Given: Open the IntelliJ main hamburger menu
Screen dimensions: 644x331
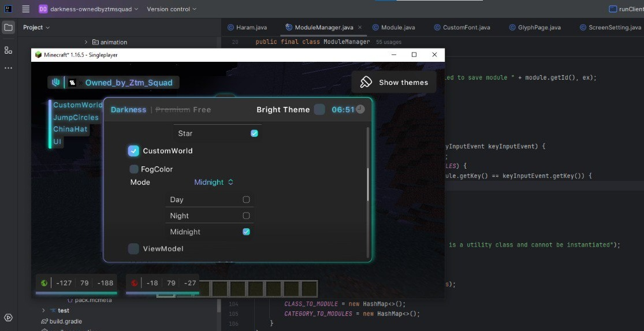Looking at the screenshot, I should click(x=25, y=9).
